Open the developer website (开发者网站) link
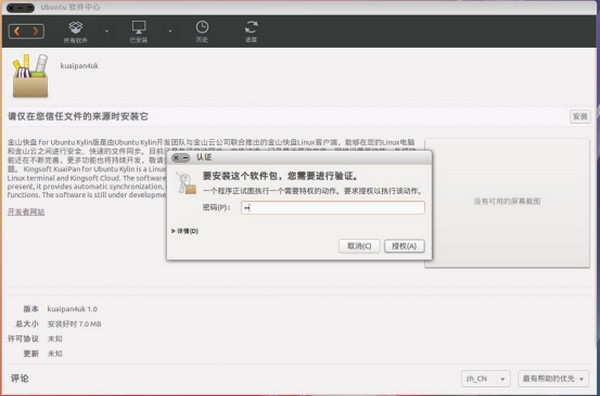Viewport: 600px width, 396px height. (26, 212)
